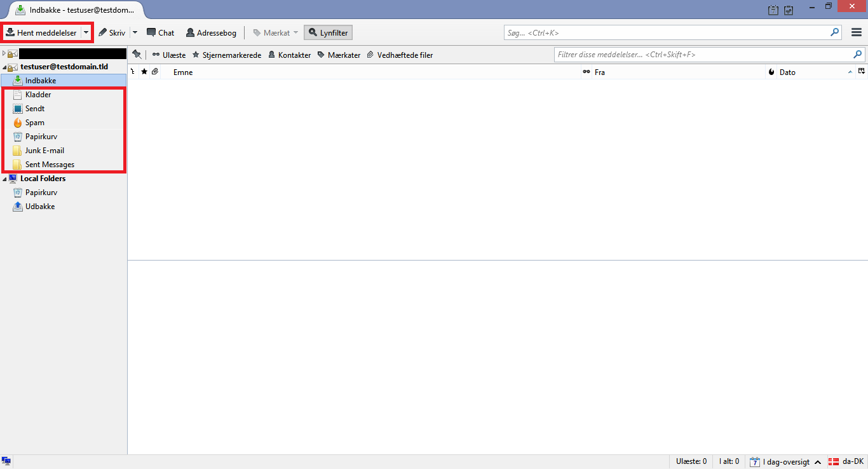Viewport: 868px width, 469px height.
Task: Sort by the read-status glasses column
Action: 586,72
